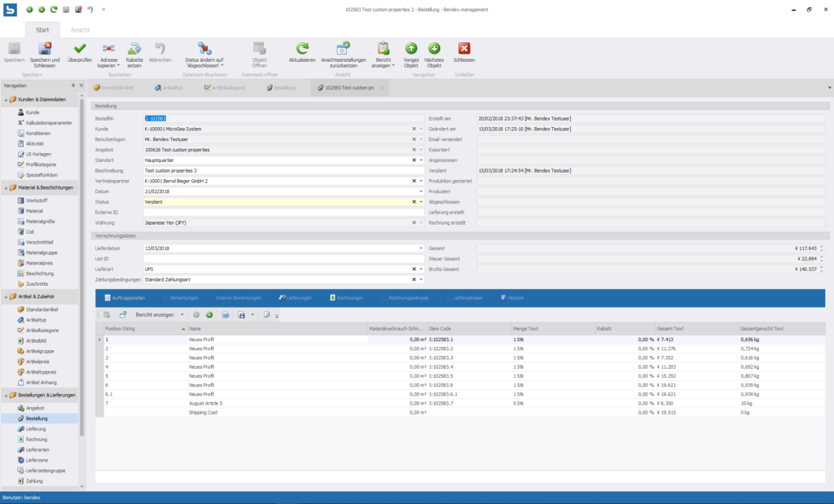Go to Nächstes Objekt in the ribbon
834x504 pixels.
(x=434, y=49)
